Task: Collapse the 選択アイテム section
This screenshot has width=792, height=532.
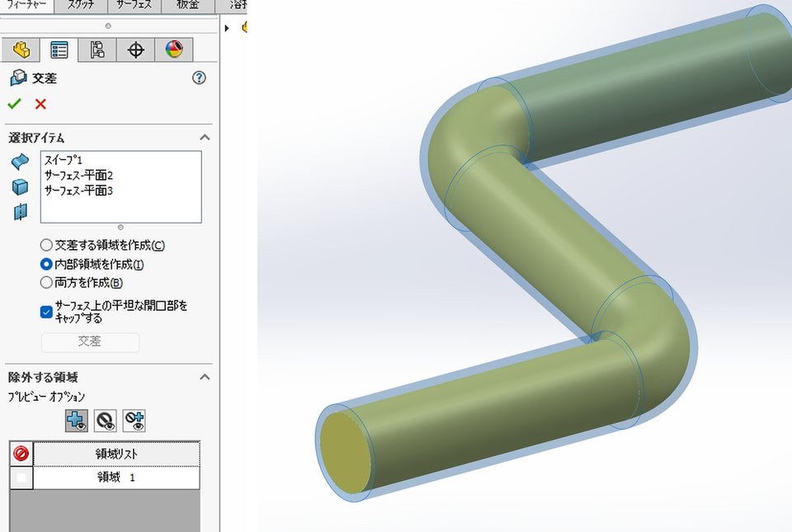Action: (x=205, y=137)
